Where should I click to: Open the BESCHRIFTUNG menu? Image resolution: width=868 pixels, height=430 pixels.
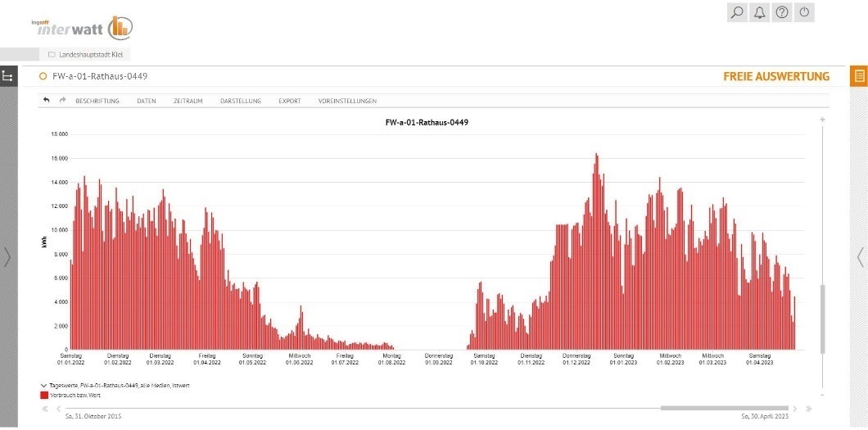97,101
